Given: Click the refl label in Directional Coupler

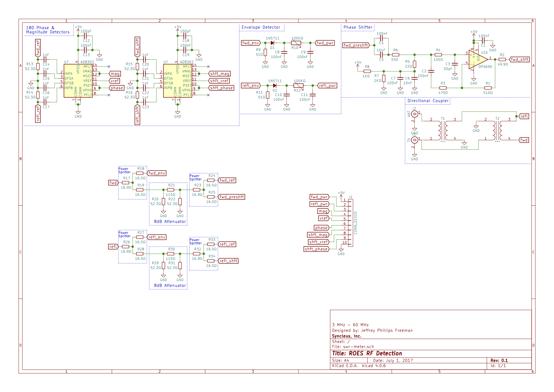Looking at the screenshot, I should (524, 116).
